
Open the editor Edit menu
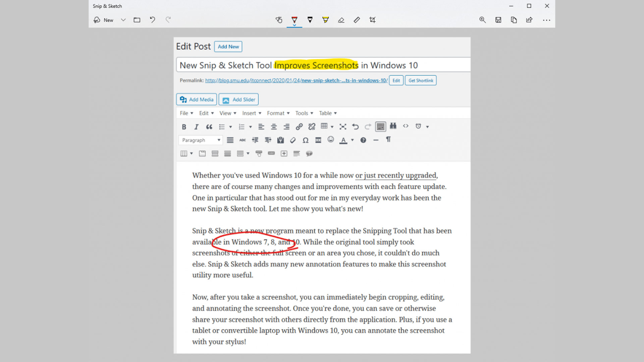[206, 113]
